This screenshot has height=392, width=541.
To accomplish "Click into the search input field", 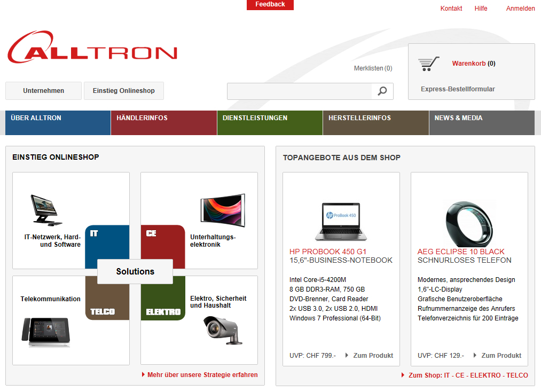I will point(300,91).
